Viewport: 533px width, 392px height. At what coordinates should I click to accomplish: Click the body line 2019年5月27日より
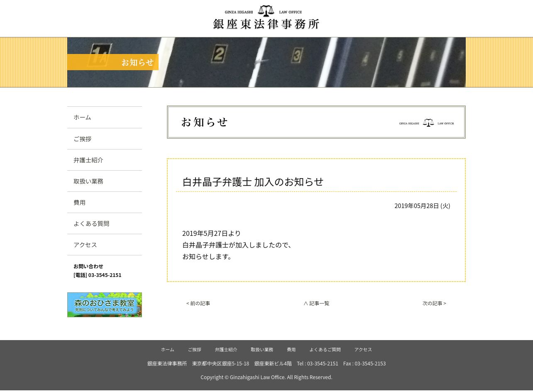[x=211, y=233]
